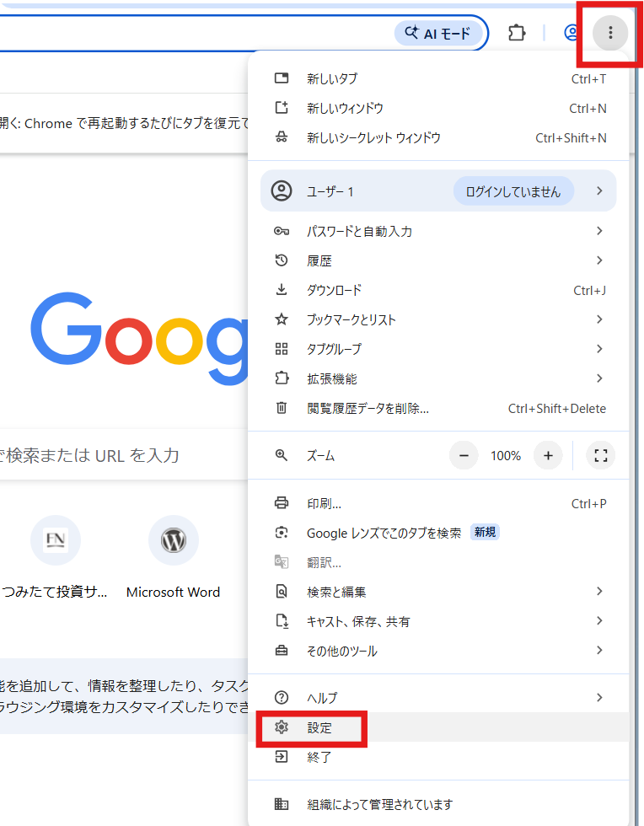Screen dimensions: 644x826
Task: Expand the パスワードと自動入力 chevron arrow
Action: [599, 231]
